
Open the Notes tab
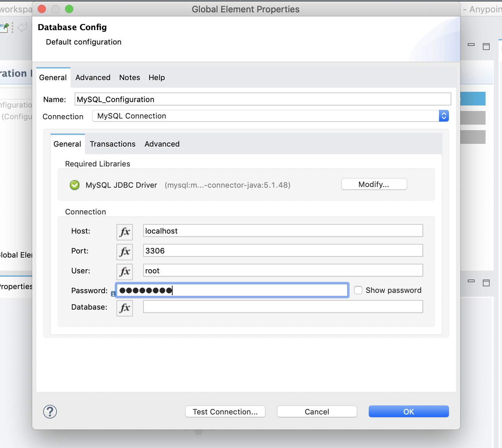click(129, 78)
